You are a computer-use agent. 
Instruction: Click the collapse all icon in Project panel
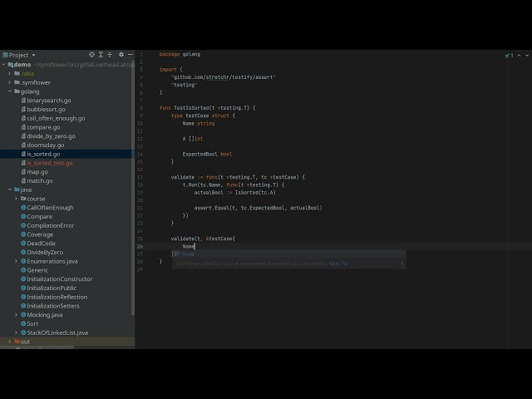110,55
